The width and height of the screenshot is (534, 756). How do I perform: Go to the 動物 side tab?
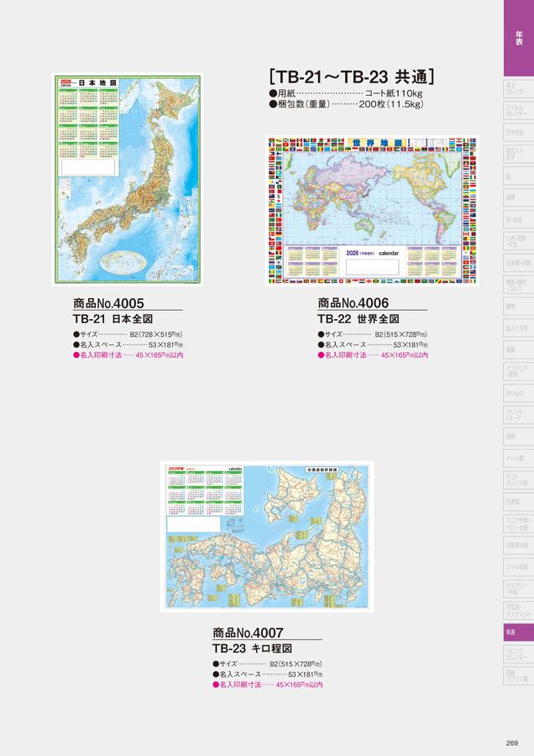(x=519, y=307)
